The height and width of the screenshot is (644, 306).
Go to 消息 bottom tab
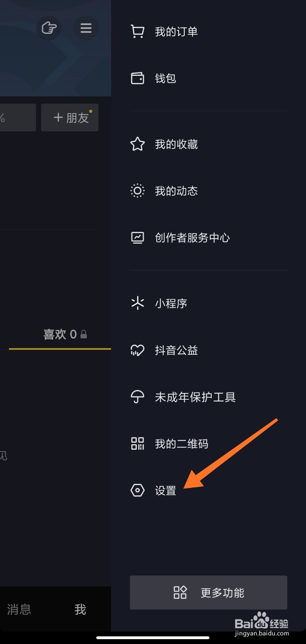[19, 609]
